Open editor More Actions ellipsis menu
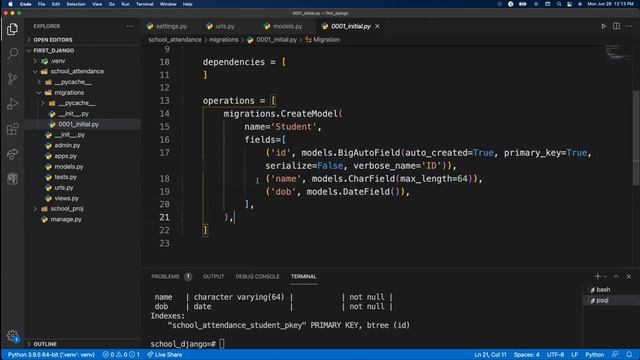 [x=629, y=26]
